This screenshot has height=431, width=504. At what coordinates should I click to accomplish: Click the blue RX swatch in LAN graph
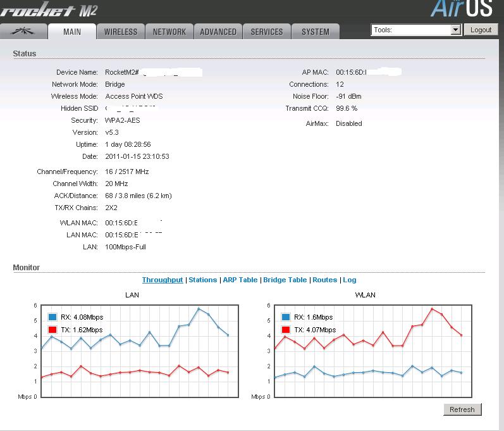point(52,317)
